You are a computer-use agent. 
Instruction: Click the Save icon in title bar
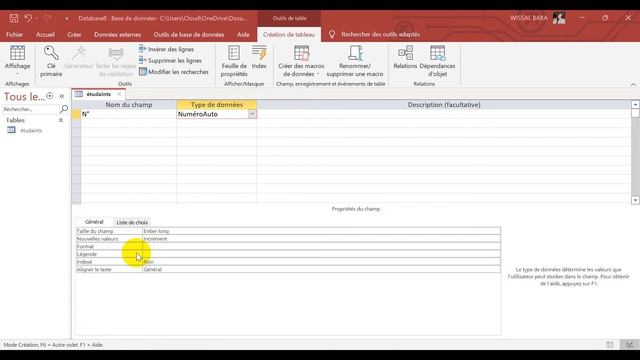pyautogui.click(x=14, y=18)
